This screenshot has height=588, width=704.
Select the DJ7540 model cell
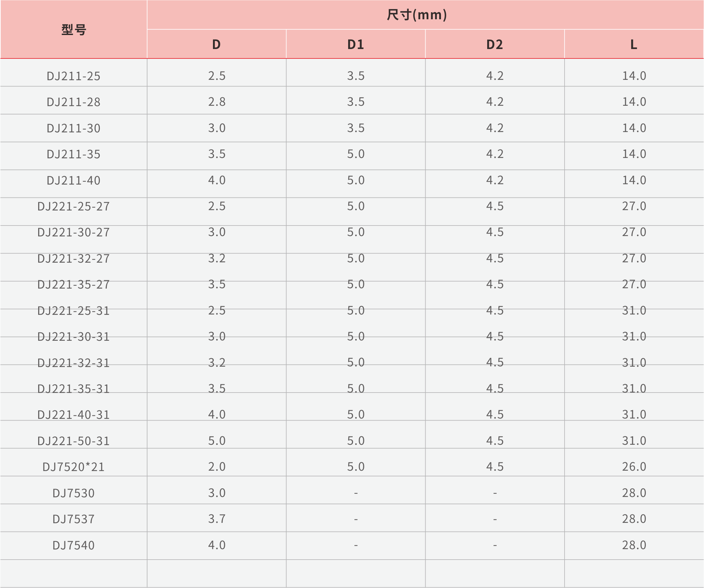tap(74, 545)
